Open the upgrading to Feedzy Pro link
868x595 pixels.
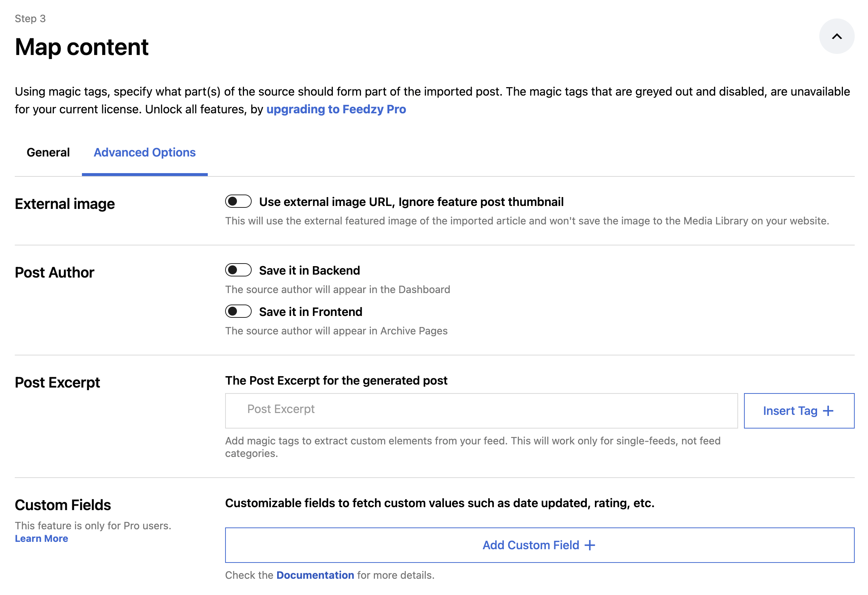coord(336,109)
